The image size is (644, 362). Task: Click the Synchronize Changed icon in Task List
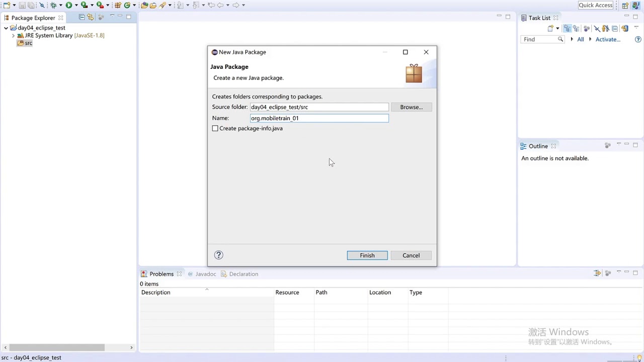pos(625,29)
